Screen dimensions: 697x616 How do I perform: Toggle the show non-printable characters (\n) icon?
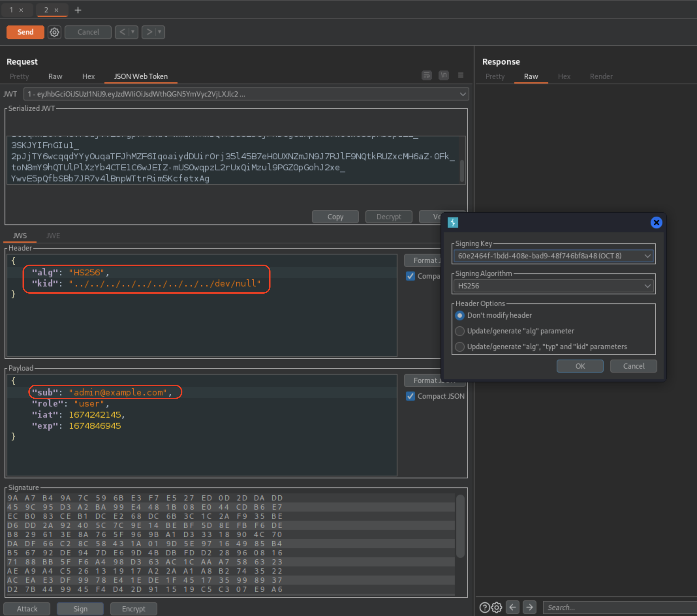tap(444, 75)
